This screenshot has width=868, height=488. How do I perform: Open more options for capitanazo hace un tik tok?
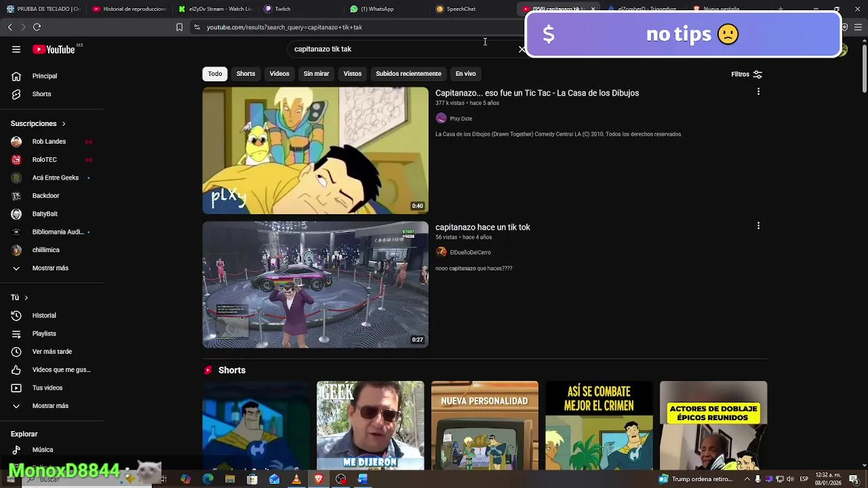point(758,226)
